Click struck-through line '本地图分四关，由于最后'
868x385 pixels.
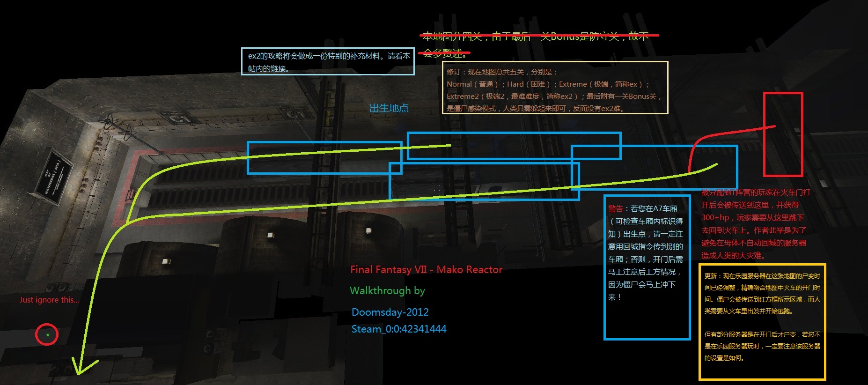point(476,36)
